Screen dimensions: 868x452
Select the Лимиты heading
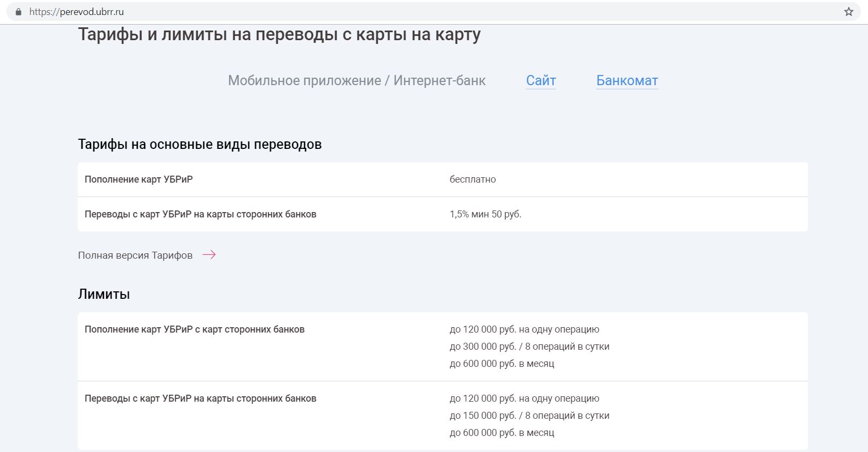click(104, 294)
